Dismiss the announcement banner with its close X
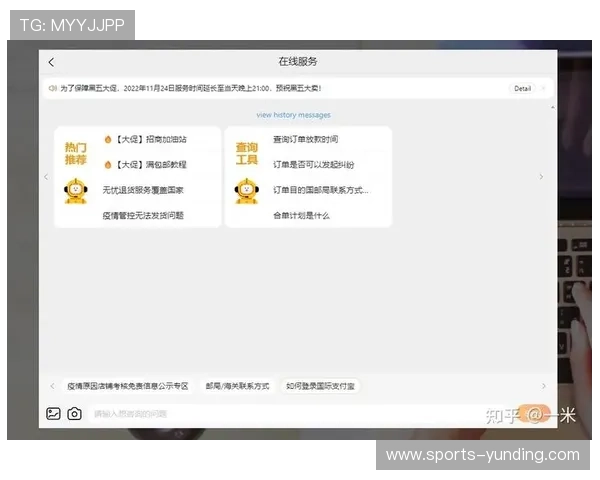Image resolution: width=600 pixels, height=480 pixels. click(544, 88)
